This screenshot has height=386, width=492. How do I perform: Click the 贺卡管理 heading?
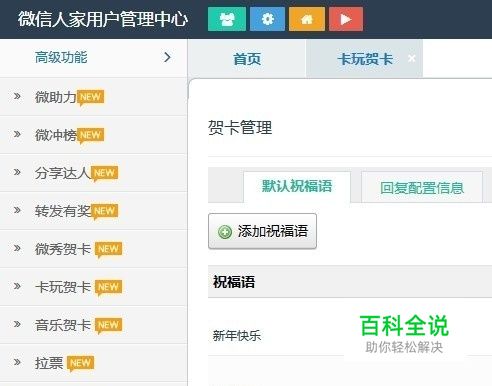[x=240, y=128]
